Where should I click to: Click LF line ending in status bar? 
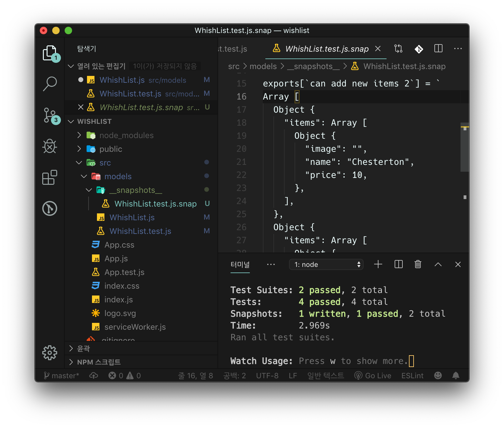click(x=293, y=376)
